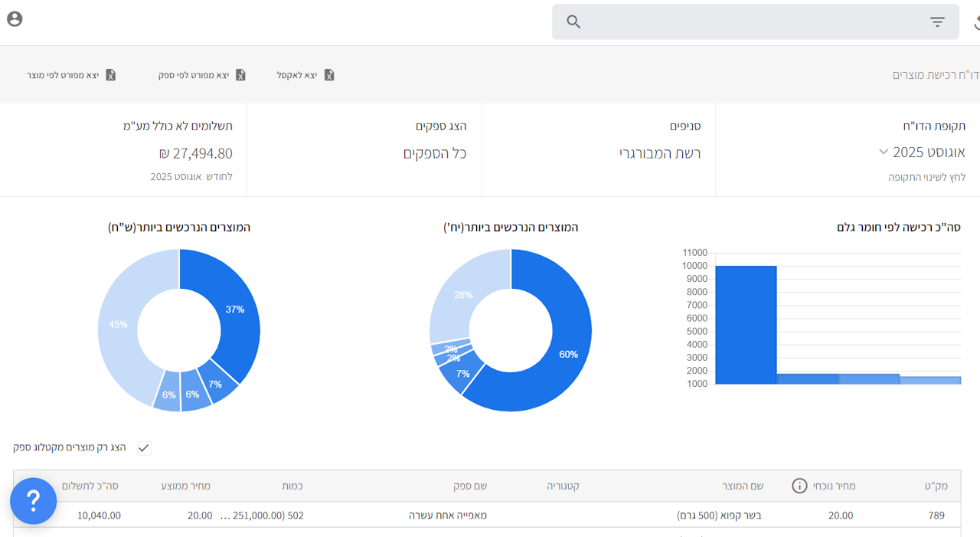The image size is (980, 537).
Task: Click לחץ לשינוי התקופה link text
Action: [926, 177]
